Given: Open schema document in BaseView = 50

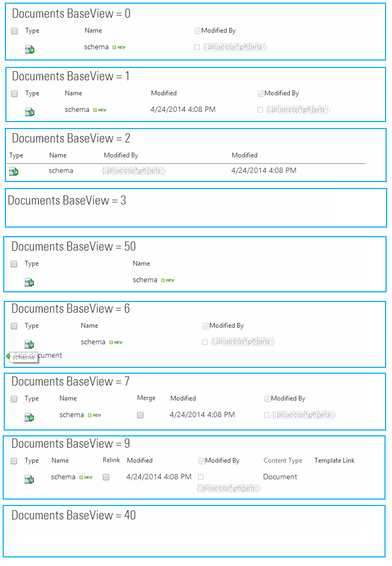Looking at the screenshot, I should pyautogui.click(x=145, y=280).
